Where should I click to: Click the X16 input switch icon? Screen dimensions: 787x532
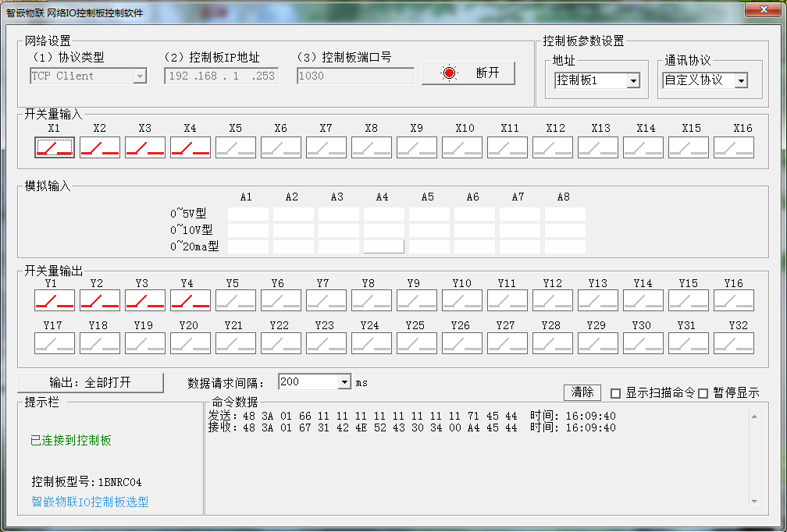[734, 147]
